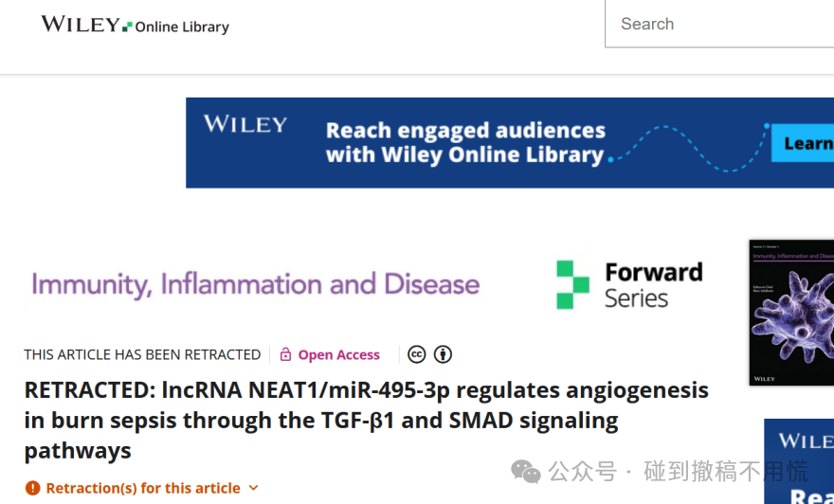
Task: Click the retracted lncRNA NEAT1 article title
Action: click(x=367, y=420)
